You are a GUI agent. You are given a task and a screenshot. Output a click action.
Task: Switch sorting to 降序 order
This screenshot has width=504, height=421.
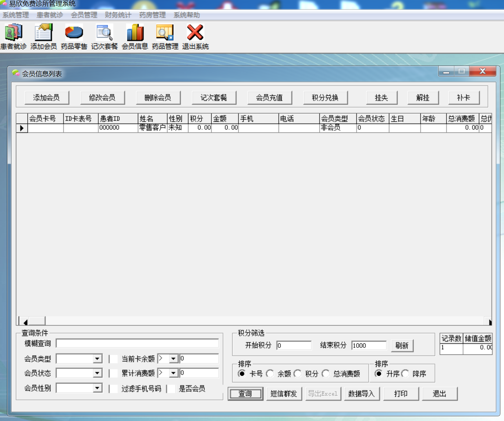point(405,374)
